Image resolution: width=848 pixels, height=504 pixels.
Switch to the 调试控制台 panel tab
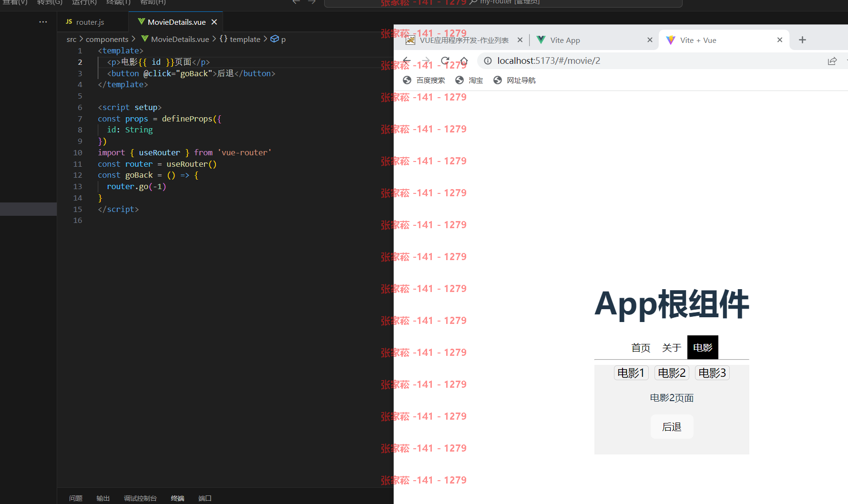click(140, 498)
